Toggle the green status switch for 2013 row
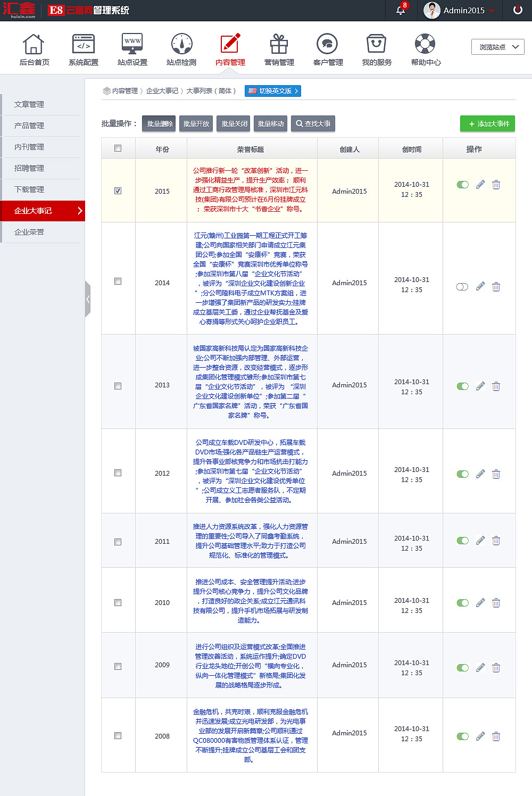Viewport: 532px width, 796px height. pyautogui.click(x=462, y=386)
